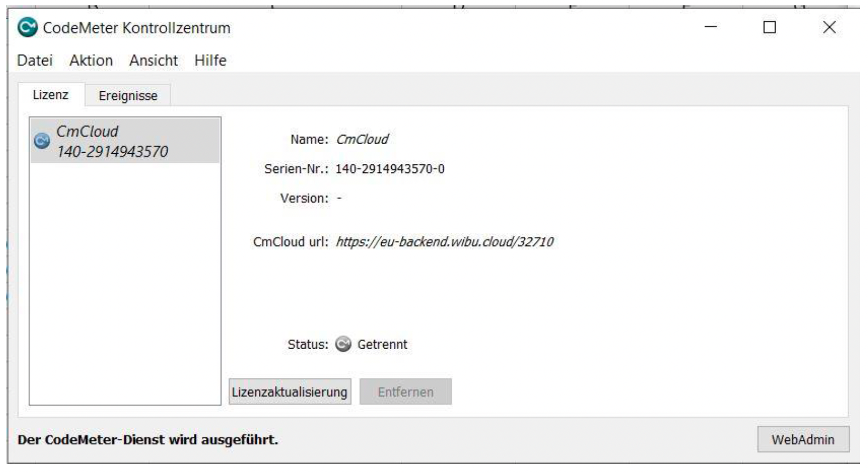Open the Ansicht menu
868x473 pixels.
click(x=153, y=60)
